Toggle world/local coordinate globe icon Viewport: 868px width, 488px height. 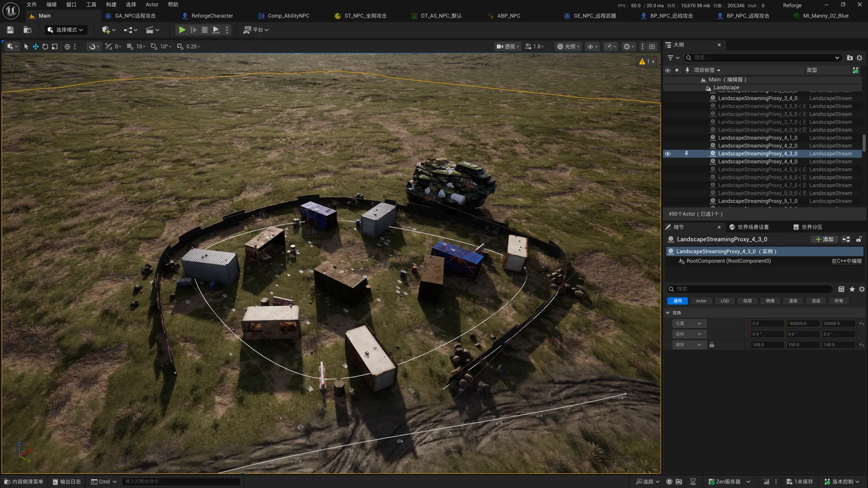pyautogui.click(x=67, y=47)
